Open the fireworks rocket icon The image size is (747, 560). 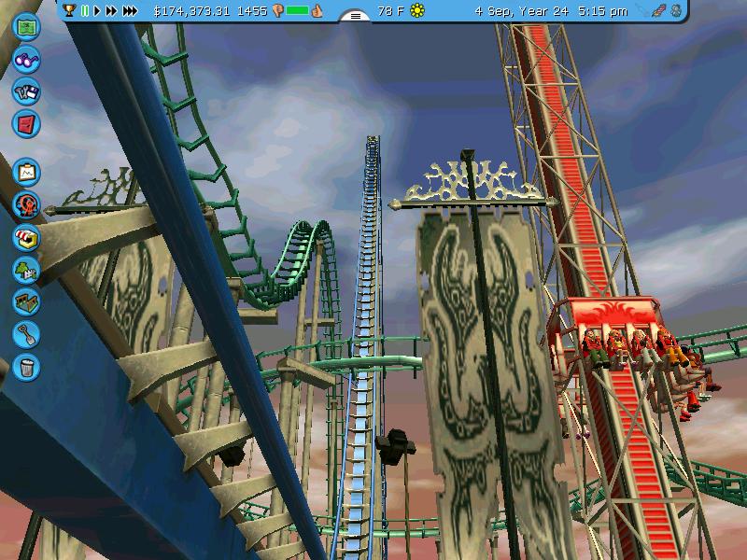pos(659,11)
